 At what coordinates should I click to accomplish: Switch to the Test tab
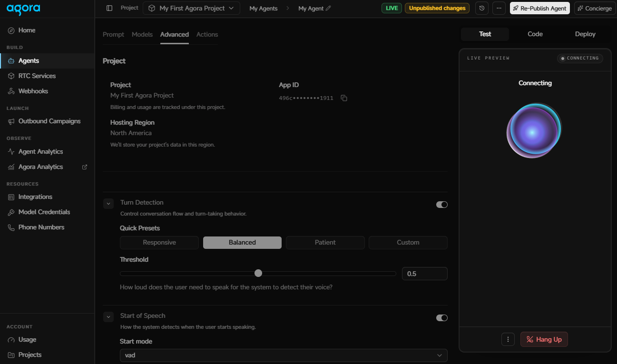[485, 34]
